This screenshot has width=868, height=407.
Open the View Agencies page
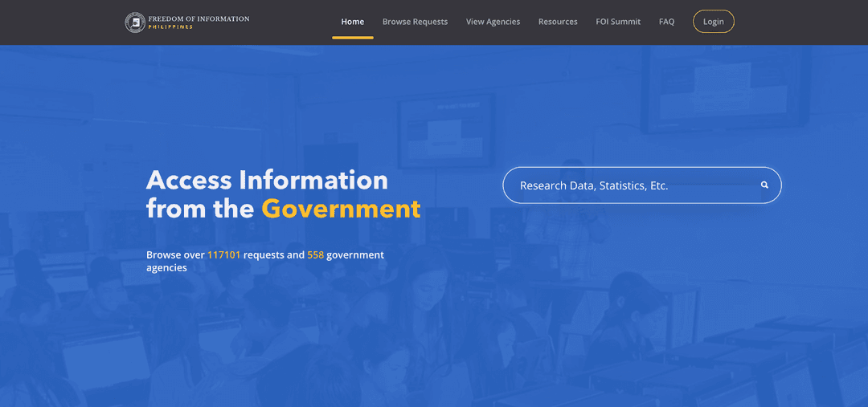point(493,22)
